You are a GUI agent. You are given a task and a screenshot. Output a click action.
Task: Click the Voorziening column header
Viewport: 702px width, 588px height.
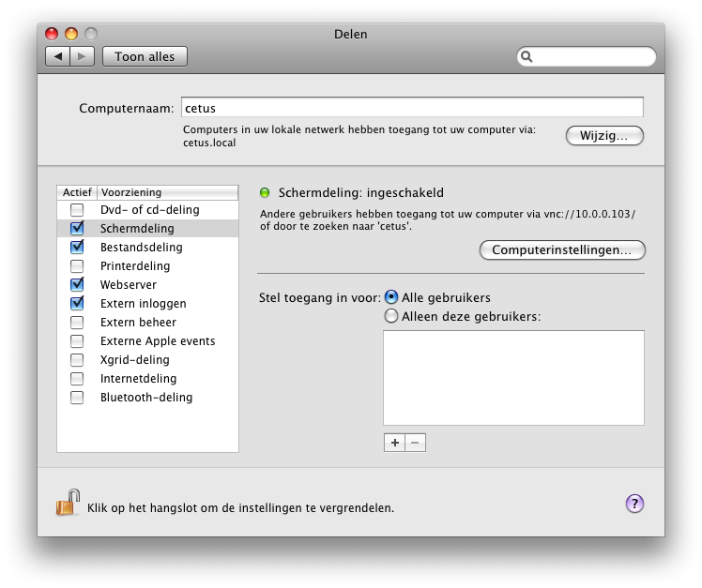pos(167,192)
